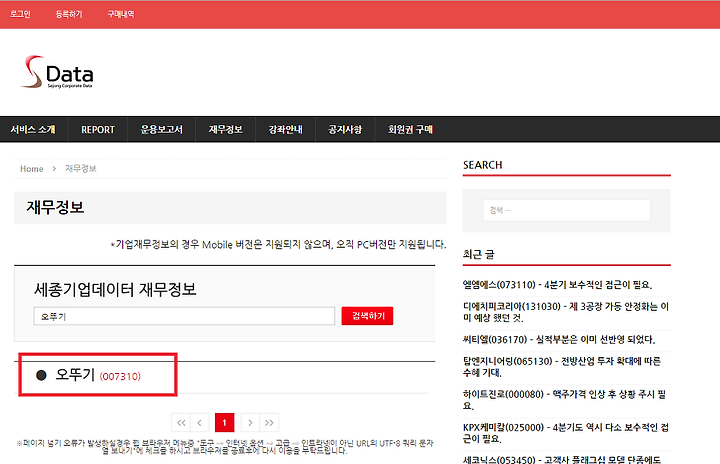
Task: Open post KPX케미칼(025000) 4분기도 역시
Action: pos(566,433)
